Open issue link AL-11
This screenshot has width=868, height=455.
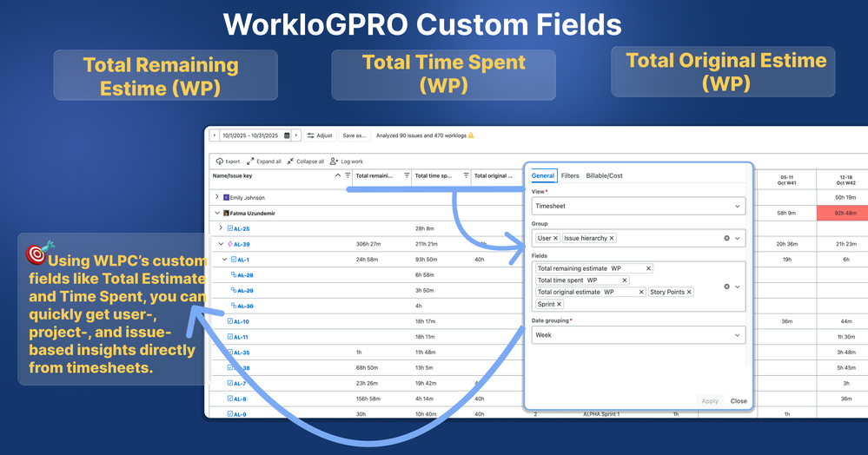pyautogui.click(x=241, y=337)
